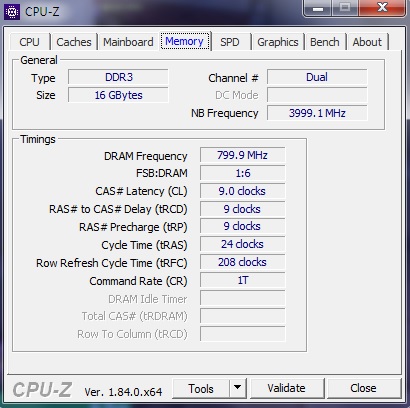Click the Memory tab
The height and width of the screenshot is (408, 410).
tap(184, 41)
